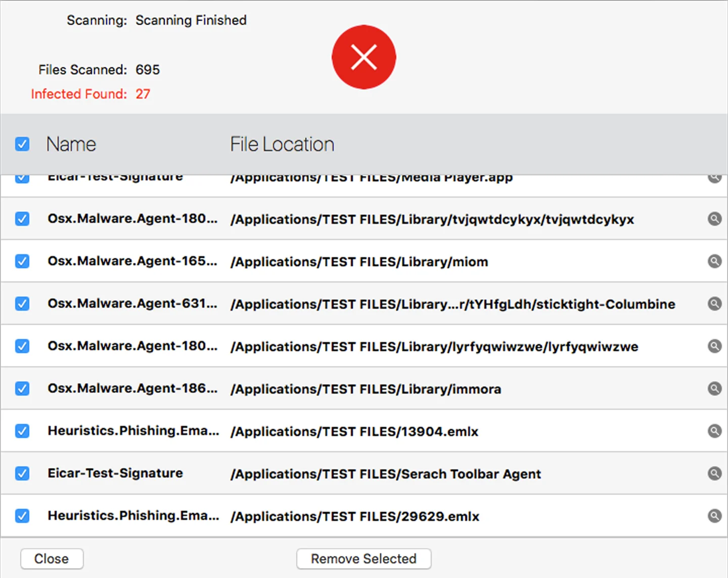Sort by the Name column header
Image resolution: width=728 pixels, height=578 pixels.
[x=71, y=144]
